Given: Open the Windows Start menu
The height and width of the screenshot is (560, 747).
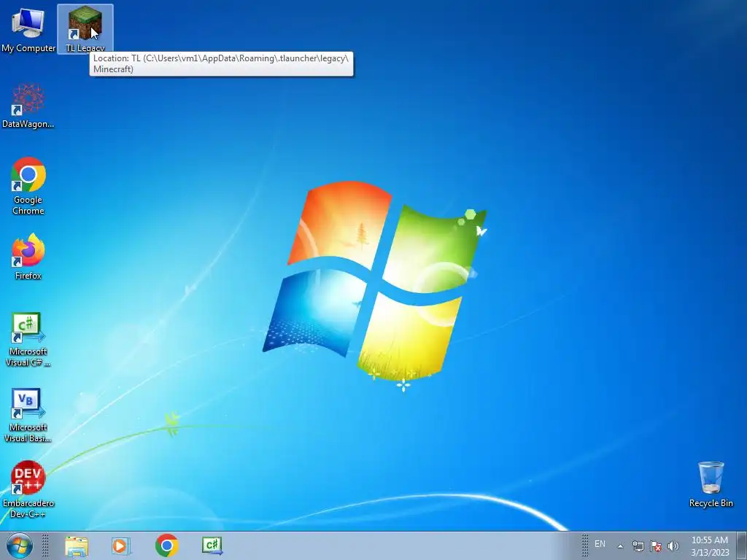Looking at the screenshot, I should pos(20,545).
